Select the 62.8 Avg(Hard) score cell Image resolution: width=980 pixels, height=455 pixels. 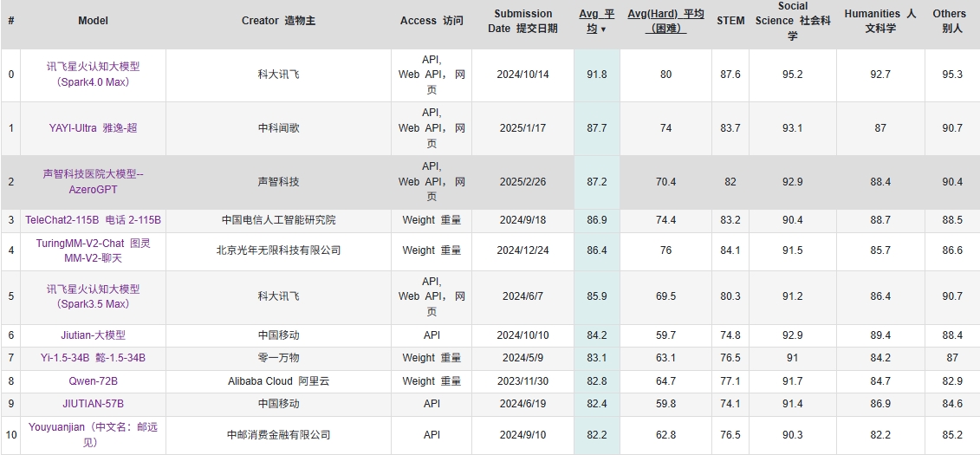coord(665,435)
